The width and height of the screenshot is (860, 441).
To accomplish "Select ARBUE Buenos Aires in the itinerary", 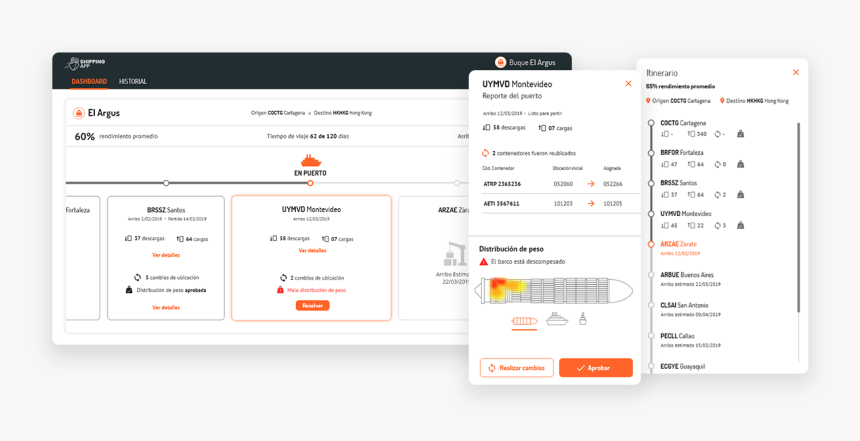I will point(687,274).
